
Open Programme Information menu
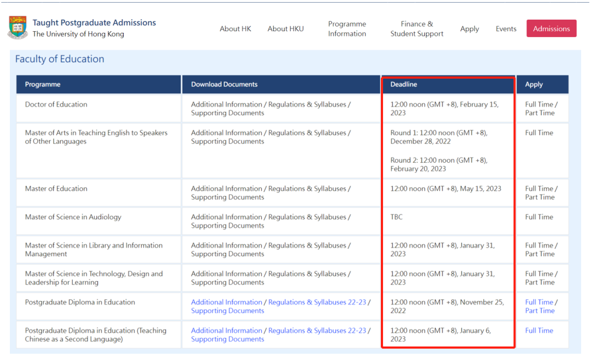click(347, 28)
